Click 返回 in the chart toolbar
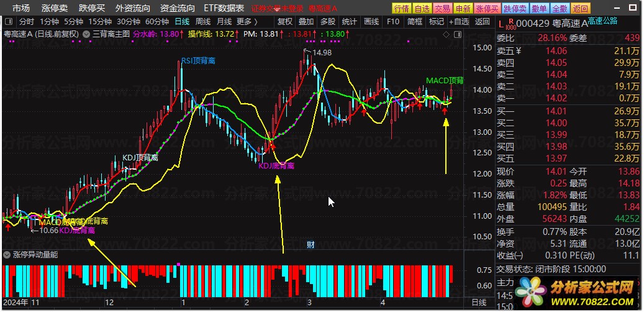The image size is (644, 312). click(482, 22)
